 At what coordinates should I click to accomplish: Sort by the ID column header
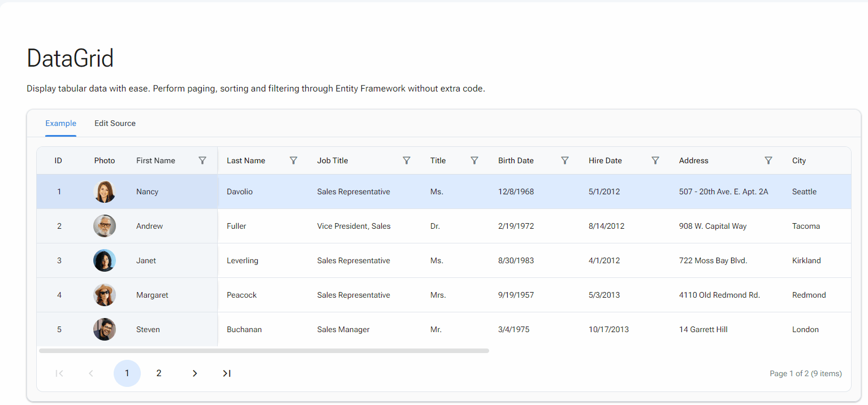[x=58, y=160]
